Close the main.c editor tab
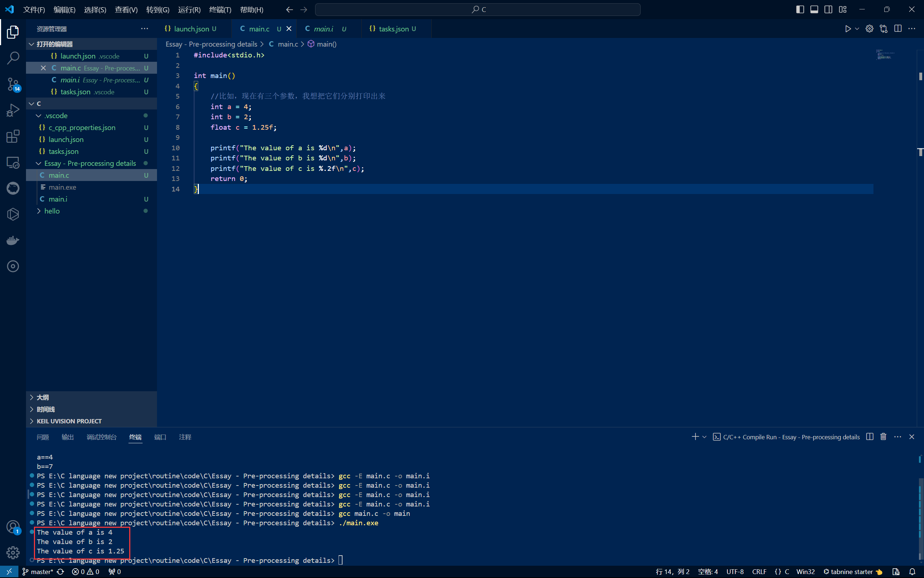The width and height of the screenshot is (924, 578). (x=289, y=29)
